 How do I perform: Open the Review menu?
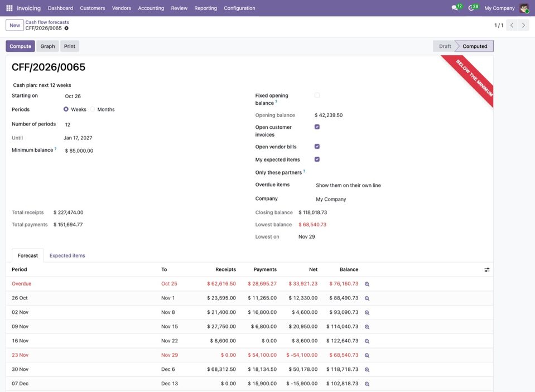[x=179, y=8]
